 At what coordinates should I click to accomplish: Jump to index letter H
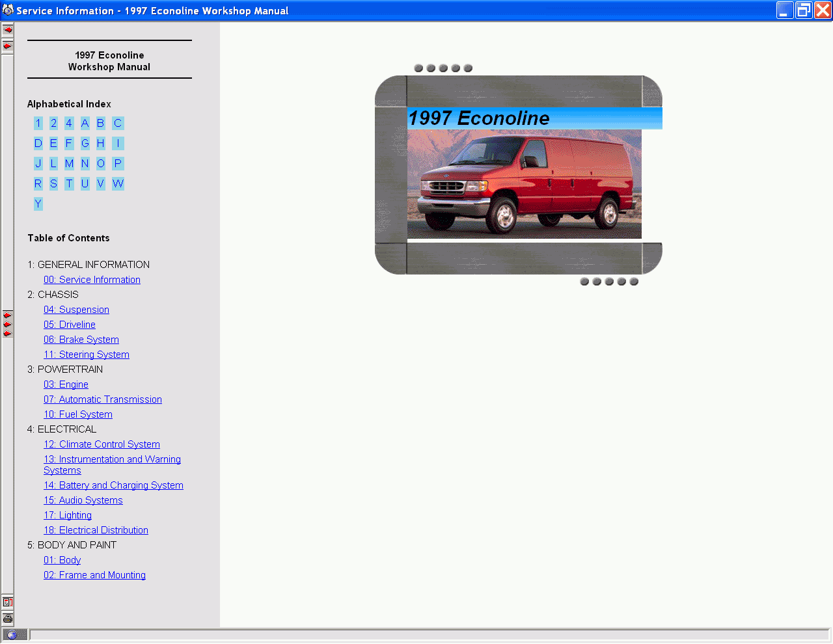click(x=100, y=143)
